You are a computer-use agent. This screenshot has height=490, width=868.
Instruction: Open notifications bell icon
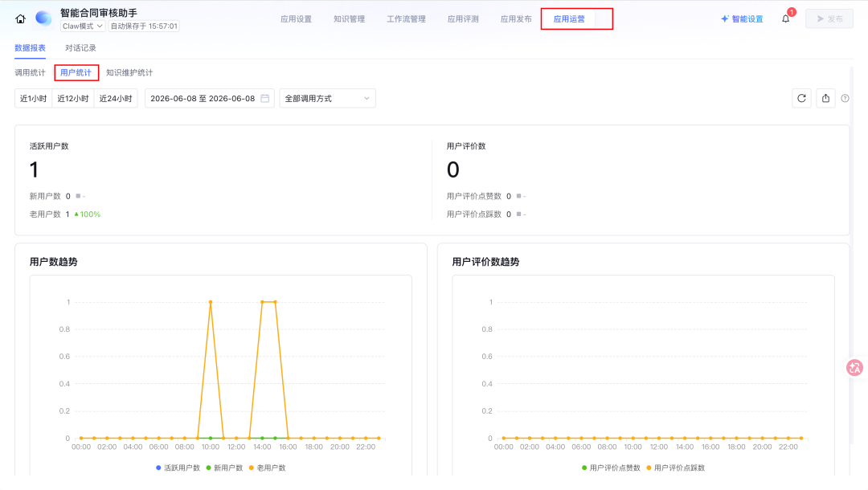click(x=785, y=18)
